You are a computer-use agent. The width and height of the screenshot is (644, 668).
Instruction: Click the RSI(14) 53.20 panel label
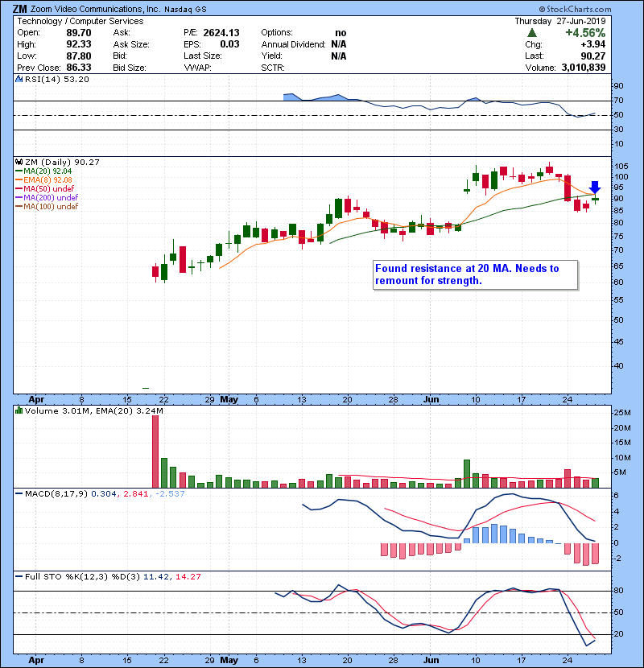click(56, 79)
